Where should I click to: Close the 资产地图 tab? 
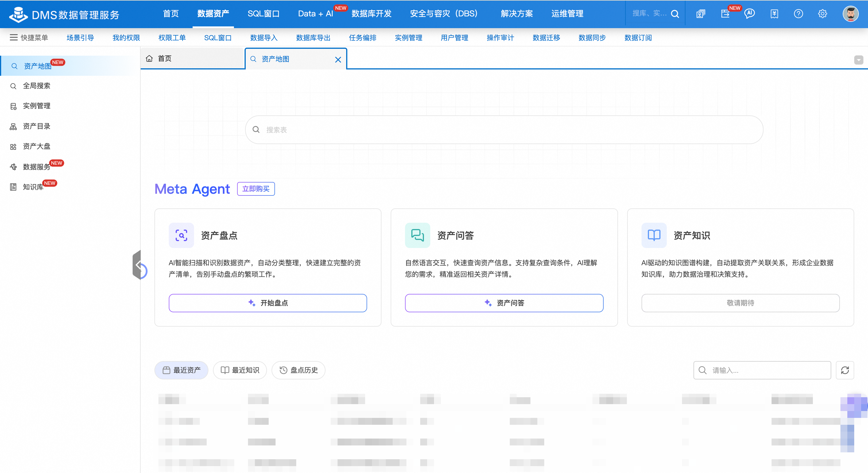point(338,60)
